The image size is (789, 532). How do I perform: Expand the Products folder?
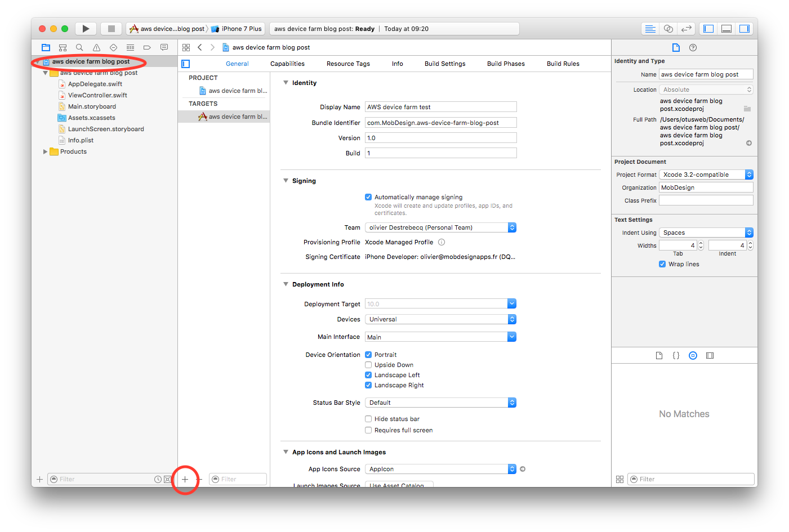[x=46, y=151]
